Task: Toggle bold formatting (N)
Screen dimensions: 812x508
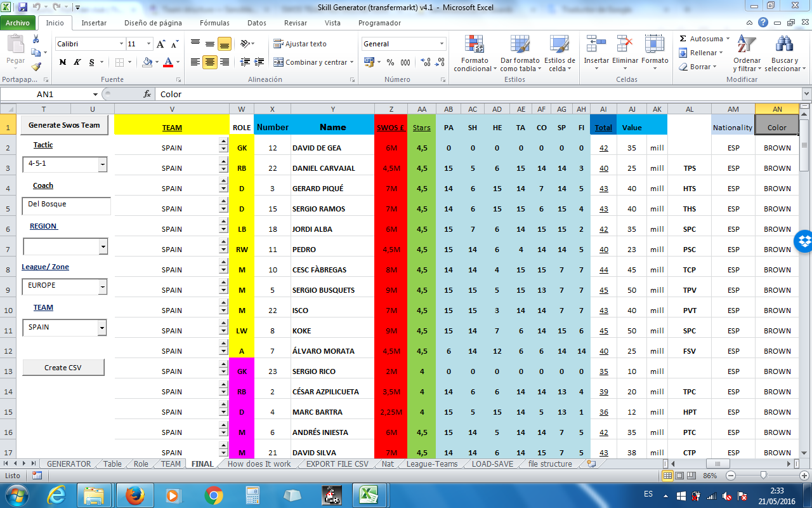Action: pyautogui.click(x=63, y=62)
